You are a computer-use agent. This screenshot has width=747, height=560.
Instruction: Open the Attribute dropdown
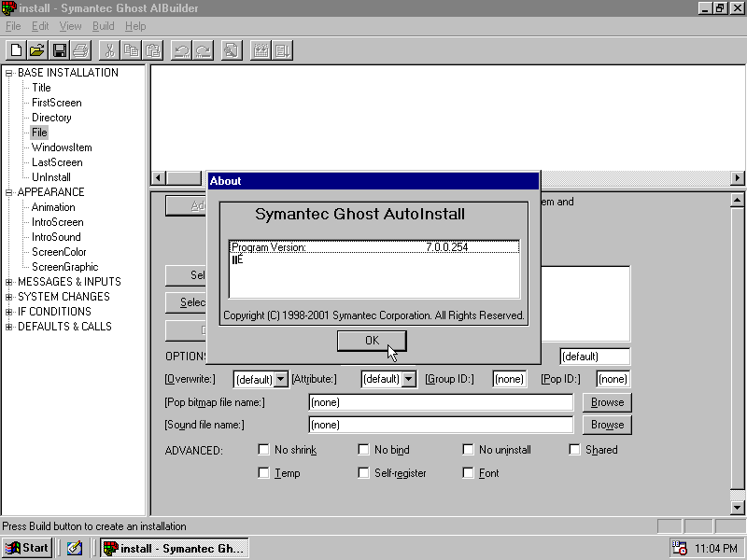[409, 380]
